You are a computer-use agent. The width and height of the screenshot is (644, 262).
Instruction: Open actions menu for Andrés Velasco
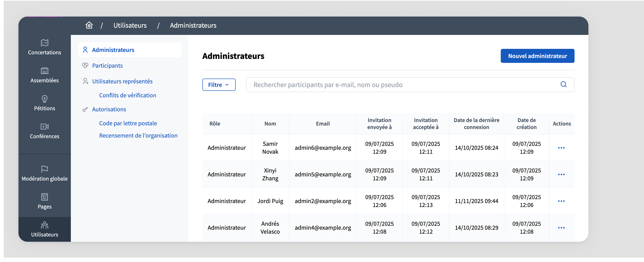click(x=561, y=228)
